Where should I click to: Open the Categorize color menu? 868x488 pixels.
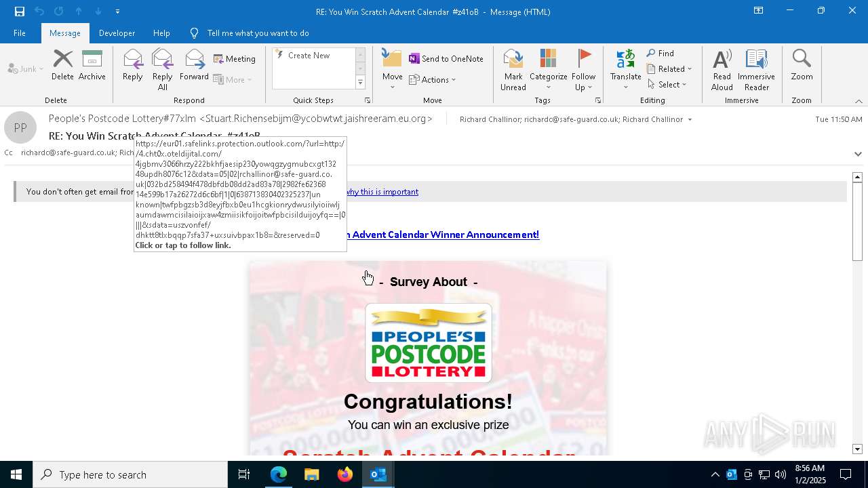coord(549,70)
